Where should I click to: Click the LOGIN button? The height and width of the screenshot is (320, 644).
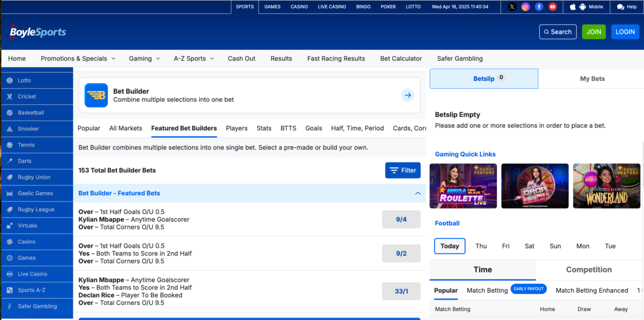pos(625,32)
